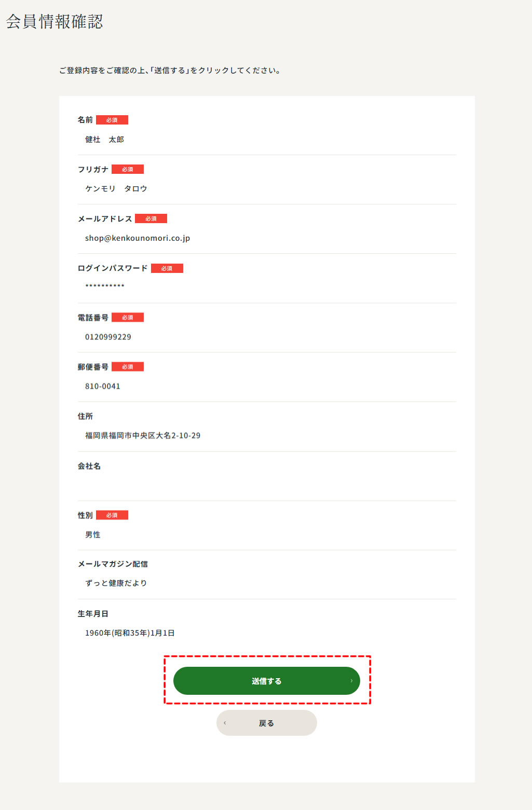Click the 必須 badge next to 電話番号
The height and width of the screenshot is (810, 532).
(x=128, y=318)
